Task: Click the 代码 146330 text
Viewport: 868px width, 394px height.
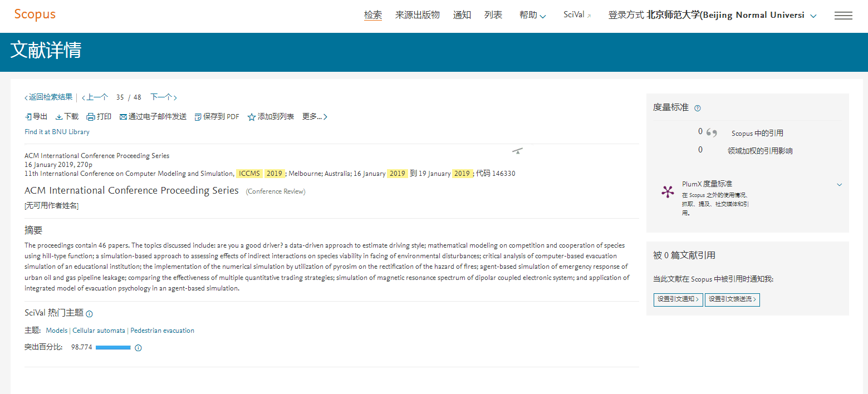Action: (496, 174)
